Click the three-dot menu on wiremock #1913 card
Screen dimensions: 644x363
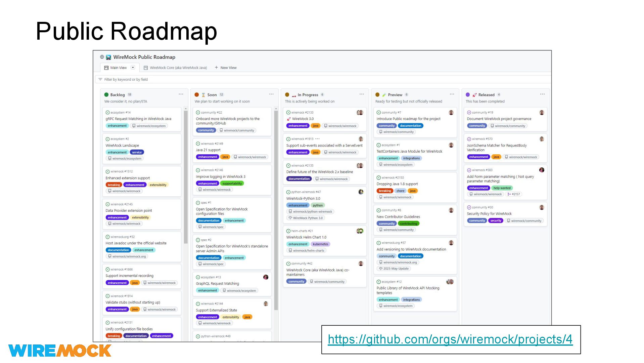click(317, 139)
